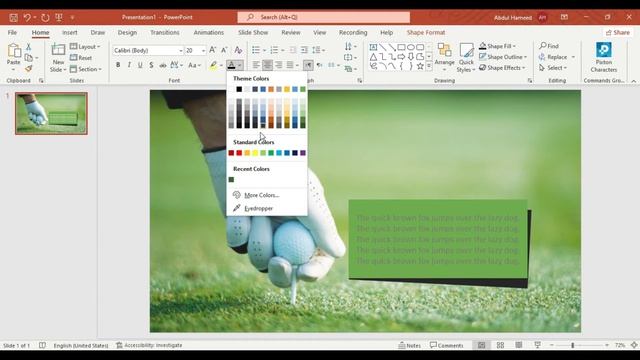Open Pixton Characters add-in
Screen dimensions: 640x360
[604, 58]
